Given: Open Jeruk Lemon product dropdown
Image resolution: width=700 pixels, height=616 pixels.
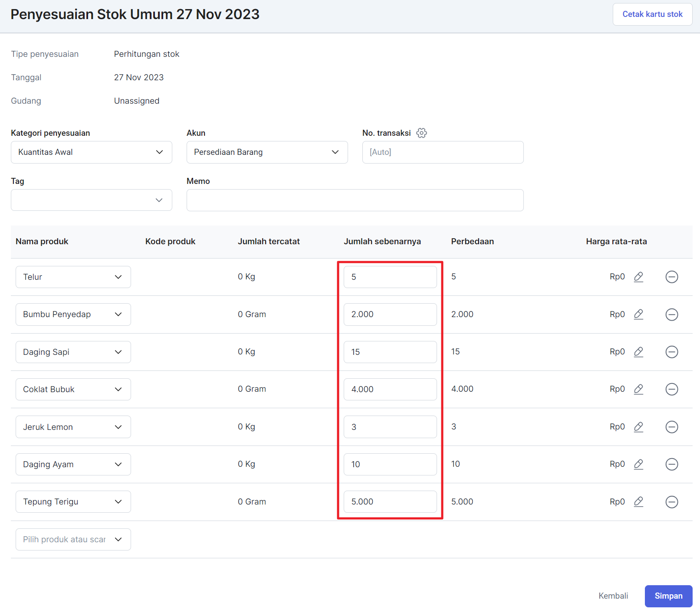Looking at the screenshot, I should click(x=73, y=427).
